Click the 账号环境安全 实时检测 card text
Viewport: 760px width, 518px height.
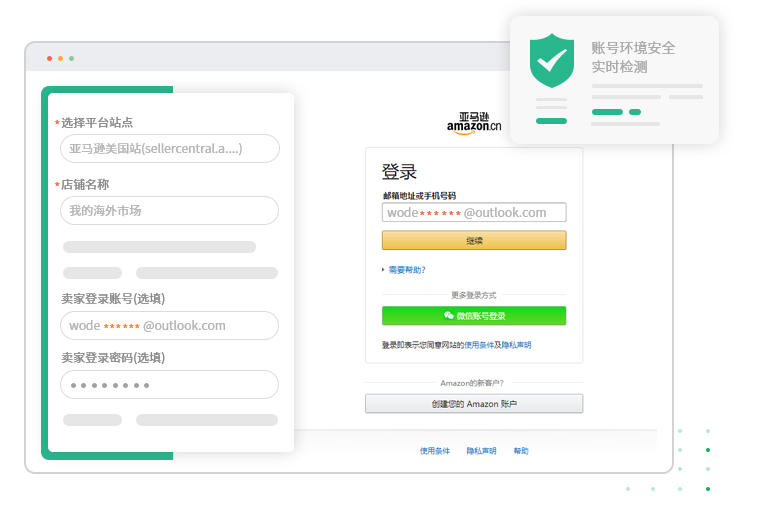pyautogui.click(x=633, y=57)
